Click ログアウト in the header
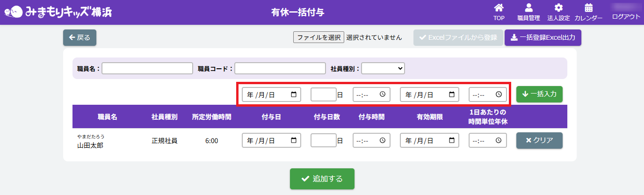 pyautogui.click(x=626, y=16)
